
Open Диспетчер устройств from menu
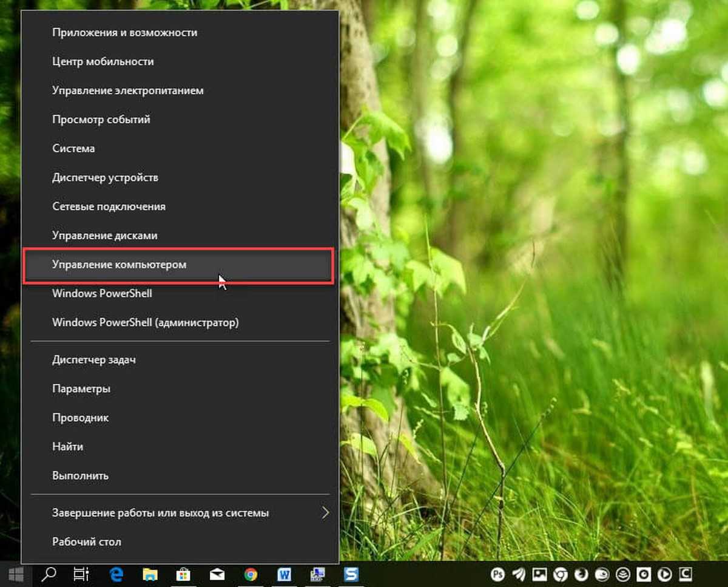105,177
